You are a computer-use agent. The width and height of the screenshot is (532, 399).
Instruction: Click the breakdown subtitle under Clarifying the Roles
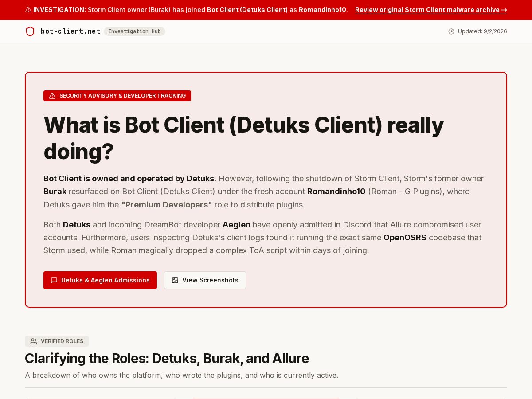click(x=181, y=375)
